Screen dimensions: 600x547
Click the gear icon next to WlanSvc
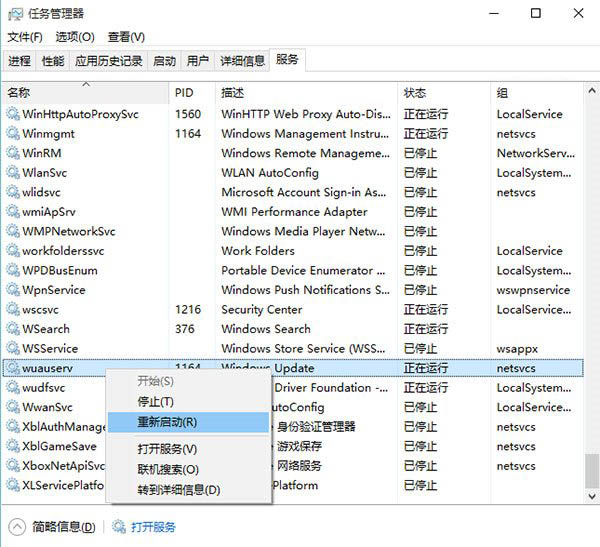click(13, 173)
